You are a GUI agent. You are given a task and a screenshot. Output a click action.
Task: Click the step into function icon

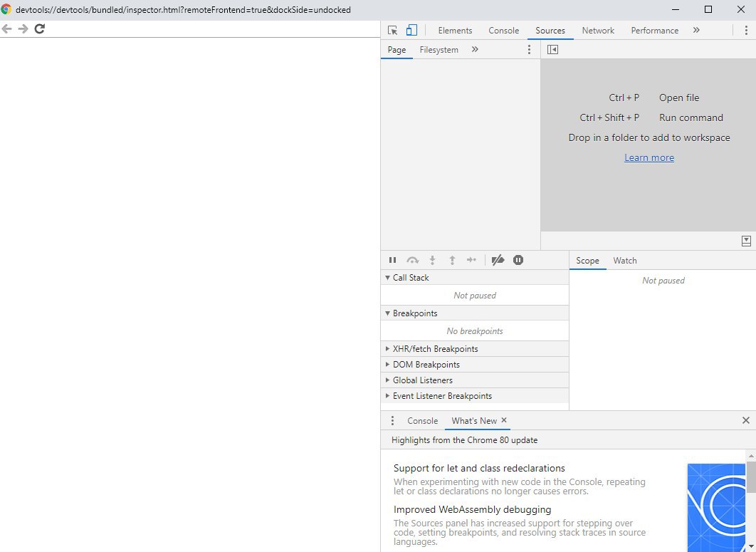pos(433,260)
